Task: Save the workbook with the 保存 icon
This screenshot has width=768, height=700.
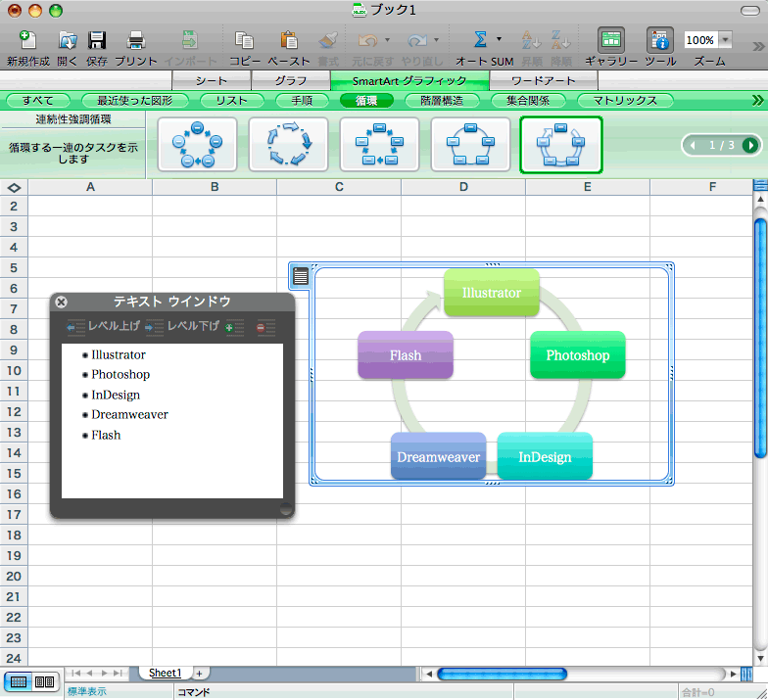Action: 96,40
